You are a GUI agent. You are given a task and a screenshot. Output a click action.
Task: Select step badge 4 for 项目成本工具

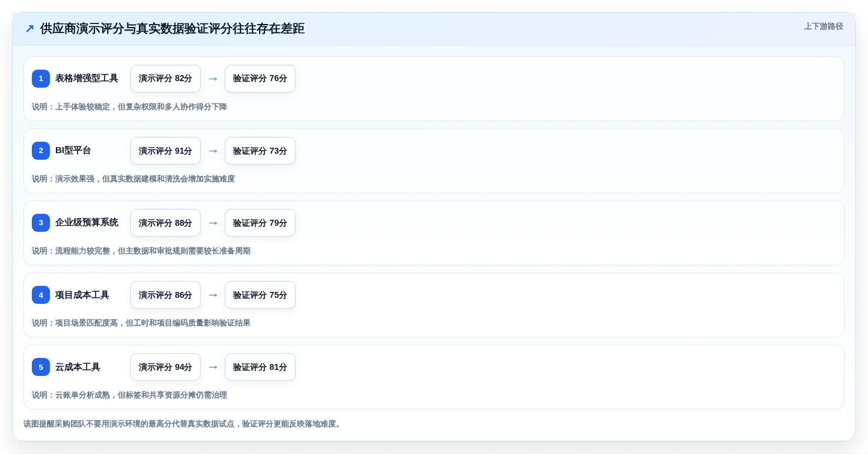41,295
